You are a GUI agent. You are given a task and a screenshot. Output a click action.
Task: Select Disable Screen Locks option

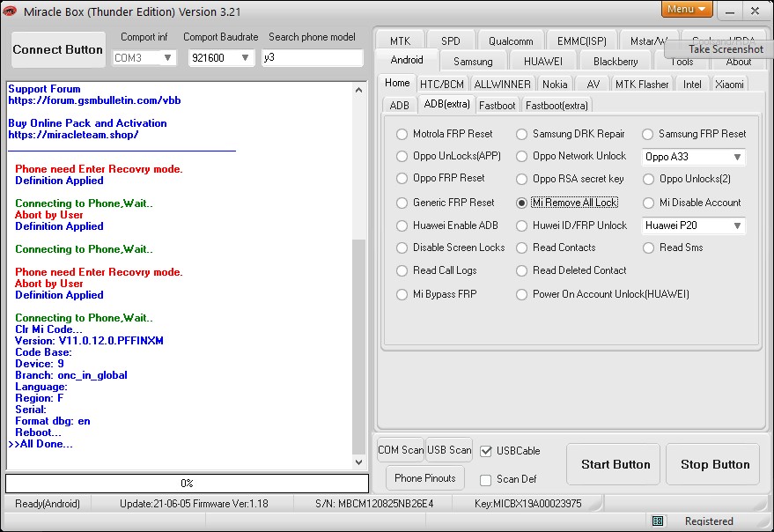click(x=402, y=248)
